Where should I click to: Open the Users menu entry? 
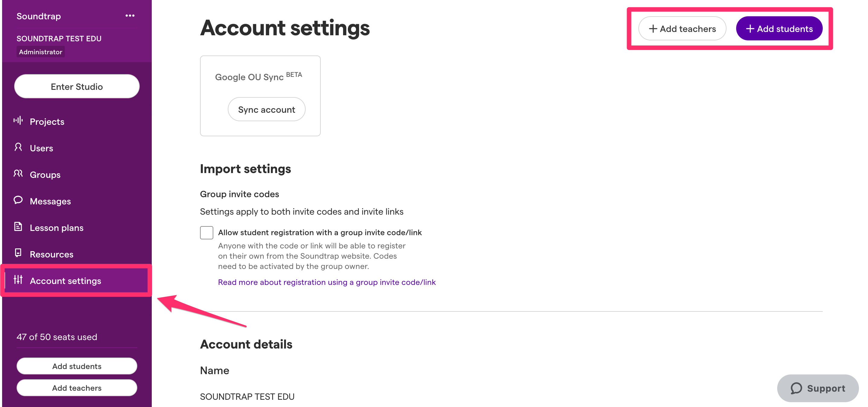(x=41, y=148)
